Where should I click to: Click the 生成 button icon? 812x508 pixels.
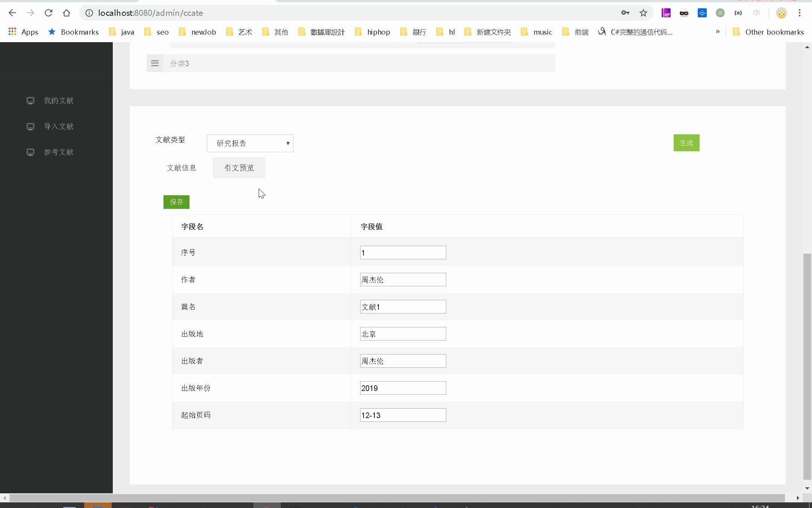coord(686,142)
